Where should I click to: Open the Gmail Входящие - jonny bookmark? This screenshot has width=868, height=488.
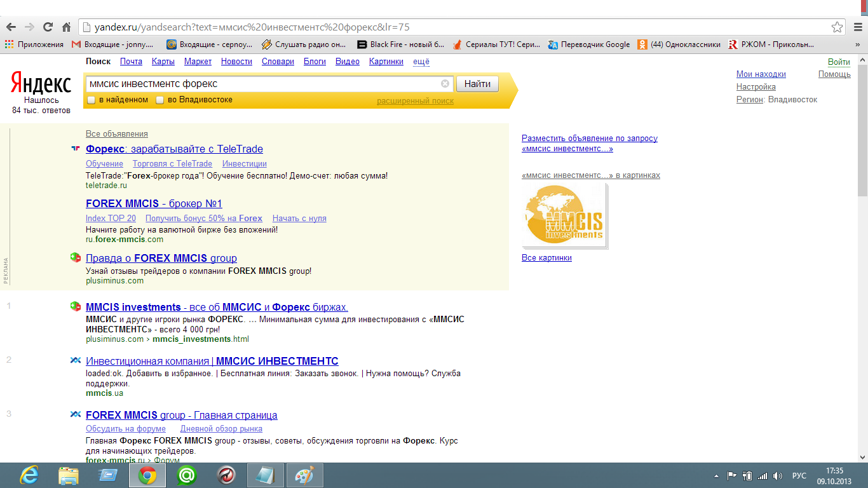click(x=112, y=44)
